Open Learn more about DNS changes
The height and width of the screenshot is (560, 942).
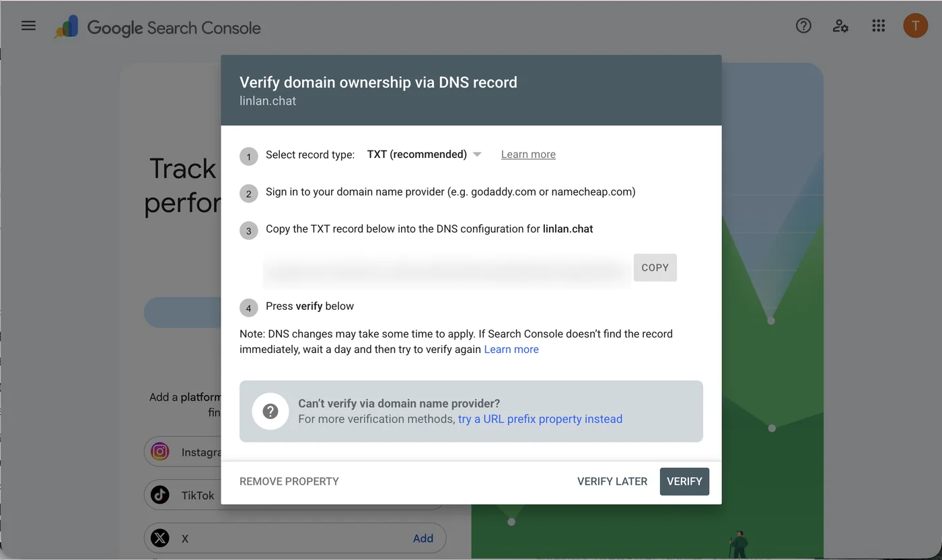tap(511, 350)
